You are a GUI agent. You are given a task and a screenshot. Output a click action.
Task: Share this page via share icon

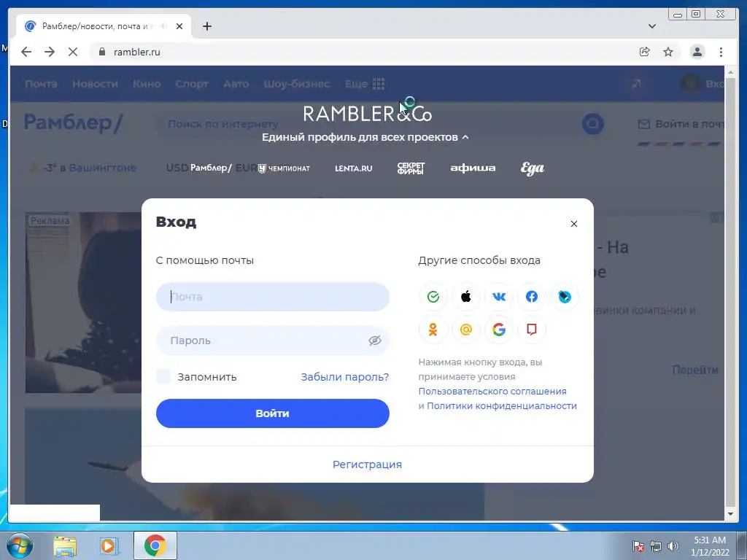tap(645, 52)
